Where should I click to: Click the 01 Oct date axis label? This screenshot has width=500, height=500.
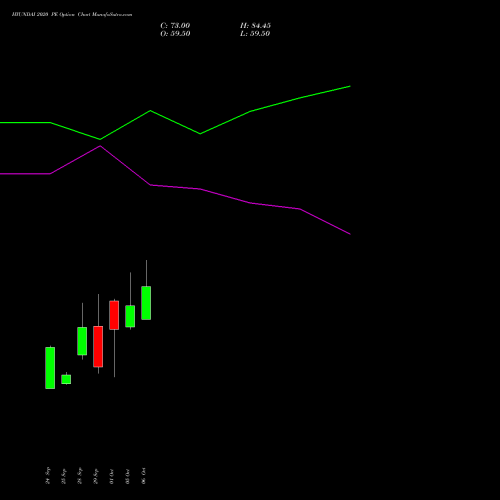(x=112, y=476)
